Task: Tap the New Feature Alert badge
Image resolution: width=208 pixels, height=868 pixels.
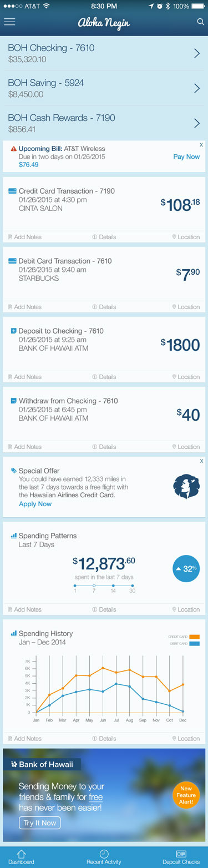Action: click(x=186, y=795)
